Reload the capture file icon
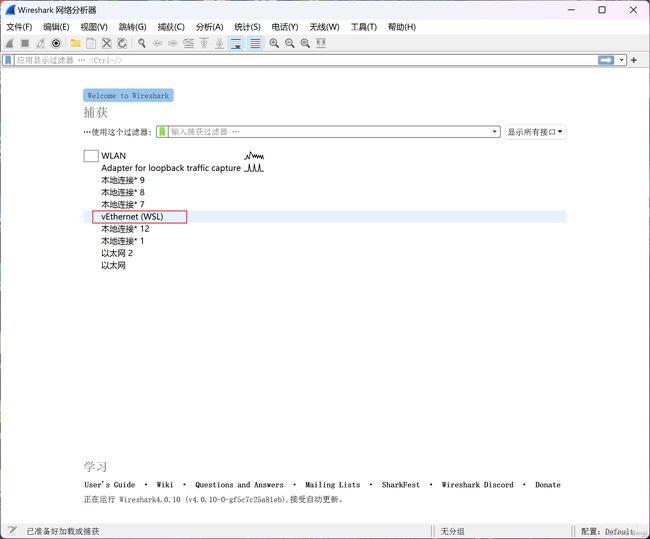This screenshot has width=650, height=539. [122, 43]
